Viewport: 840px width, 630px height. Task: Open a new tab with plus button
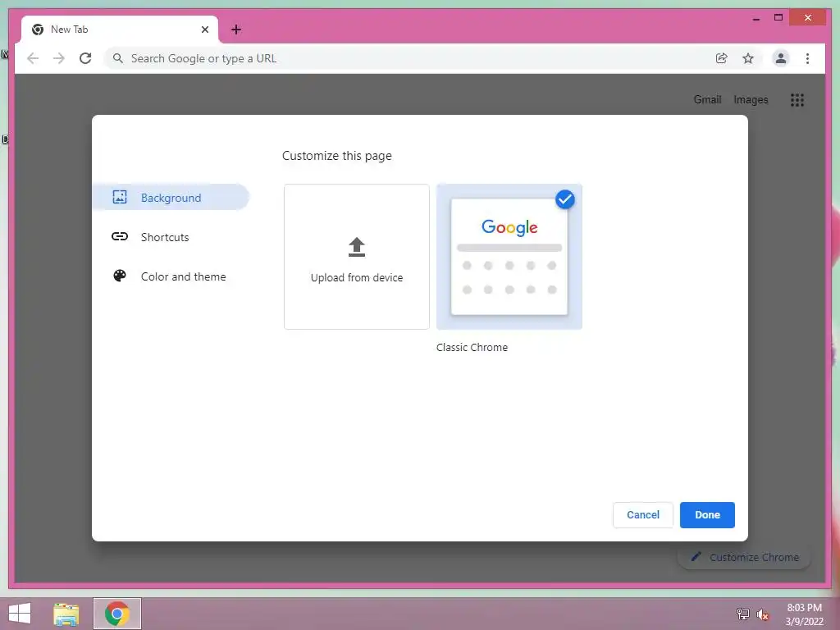click(x=236, y=30)
